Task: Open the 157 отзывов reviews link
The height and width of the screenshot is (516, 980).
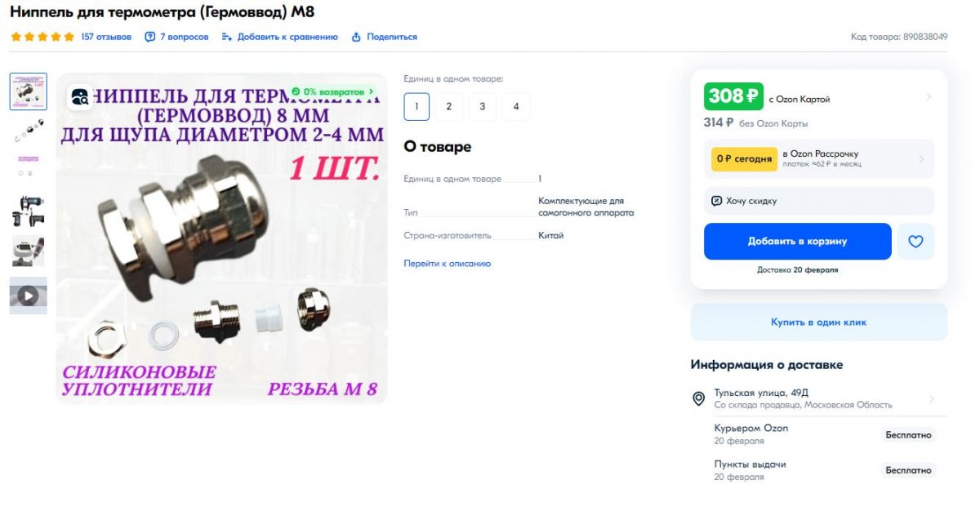Action: tap(106, 37)
